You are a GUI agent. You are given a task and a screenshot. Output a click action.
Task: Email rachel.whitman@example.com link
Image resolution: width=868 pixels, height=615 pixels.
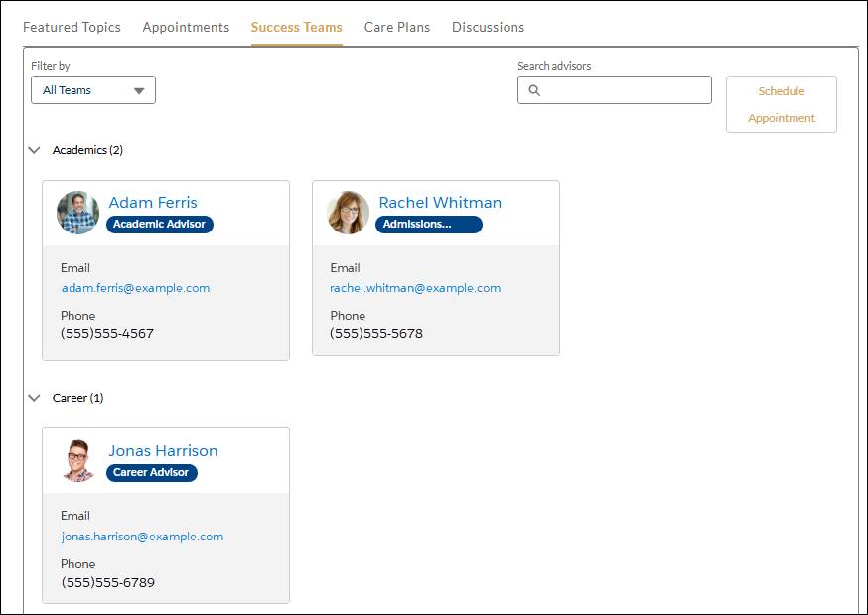coord(415,288)
